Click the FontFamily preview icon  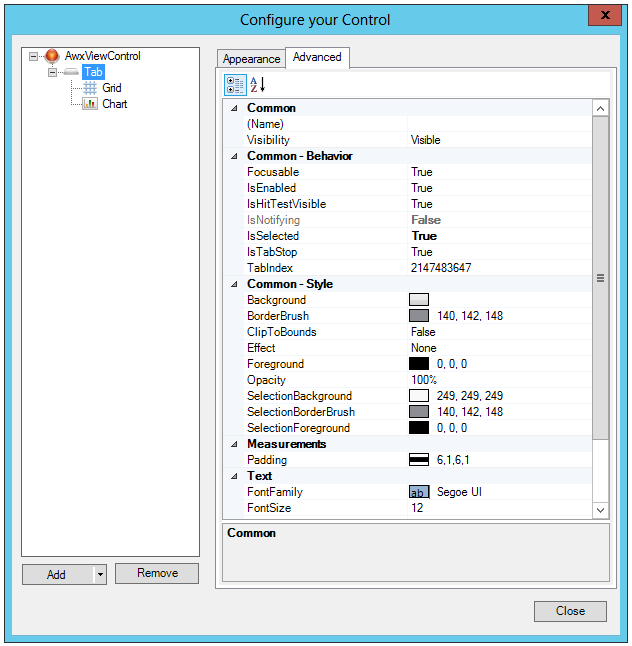coord(419,492)
